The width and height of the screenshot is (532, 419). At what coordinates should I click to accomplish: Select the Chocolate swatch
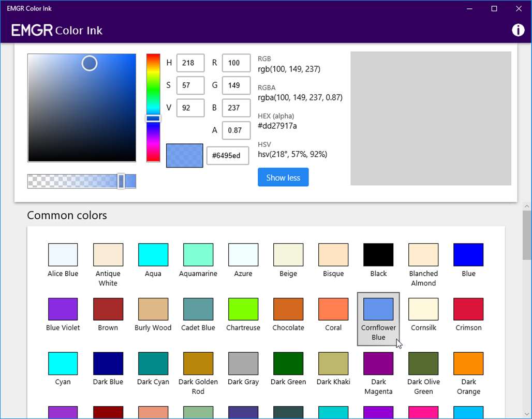click(288, 309)
